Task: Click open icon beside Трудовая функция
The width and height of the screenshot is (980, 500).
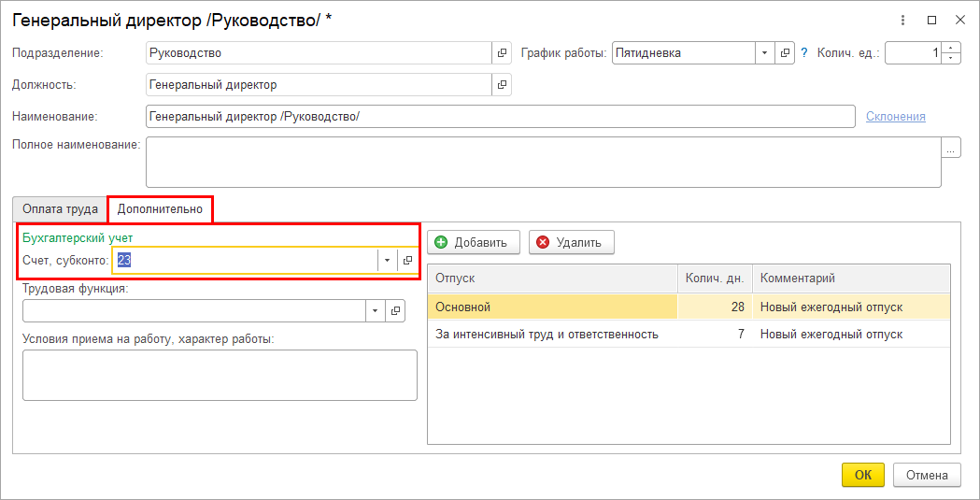Action: 395,310
